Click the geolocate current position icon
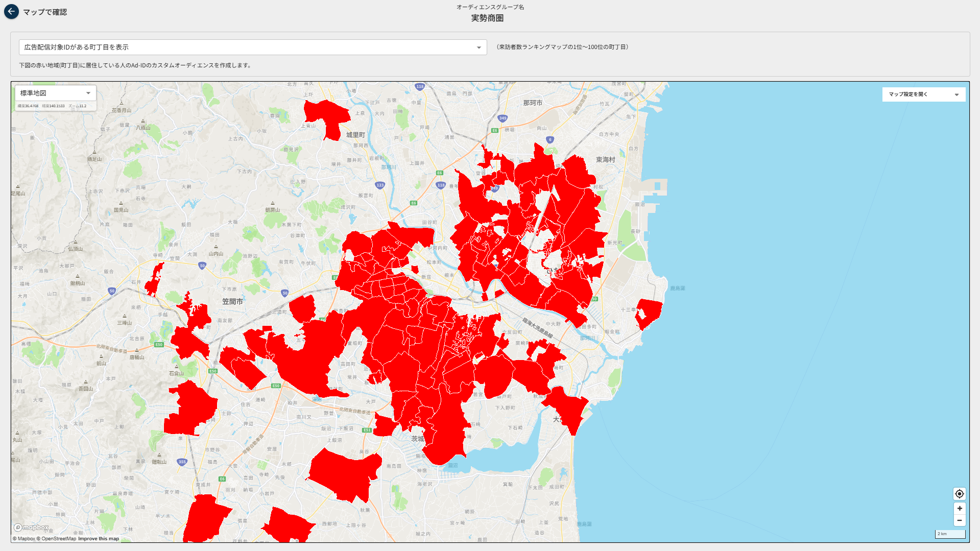Viewport: 980px width, 551px height. (960, 494)
